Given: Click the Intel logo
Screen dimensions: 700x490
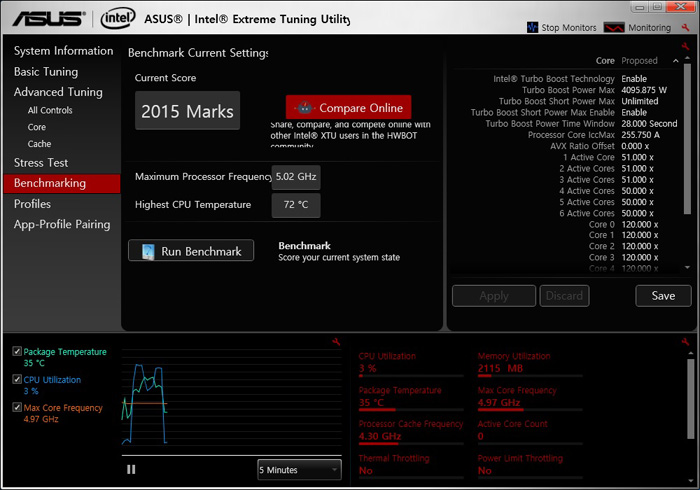Looking at the screenshot, I should (x=118, y=18).
